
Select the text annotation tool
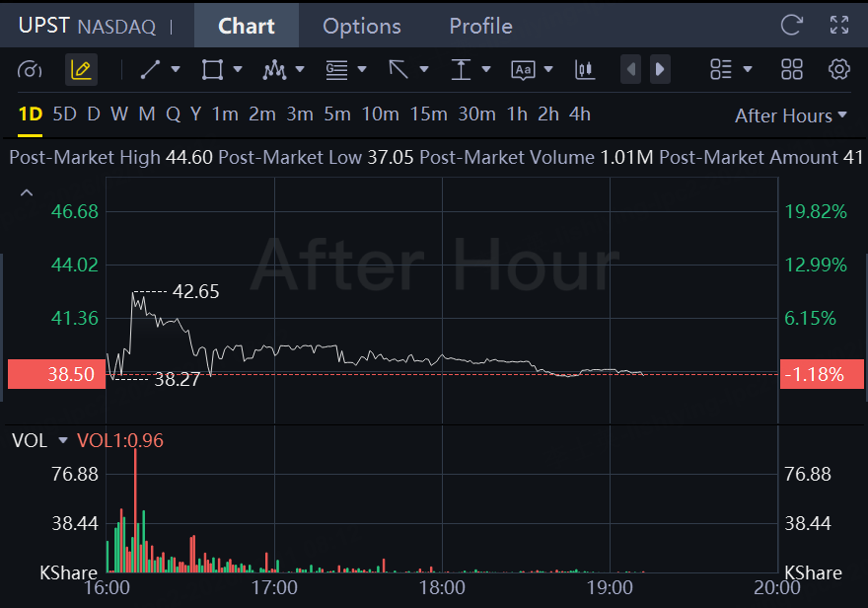click(523, 70)
